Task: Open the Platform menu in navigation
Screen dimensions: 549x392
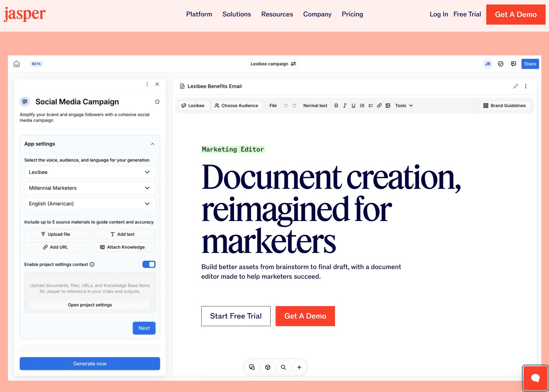Action: [199, 14]
